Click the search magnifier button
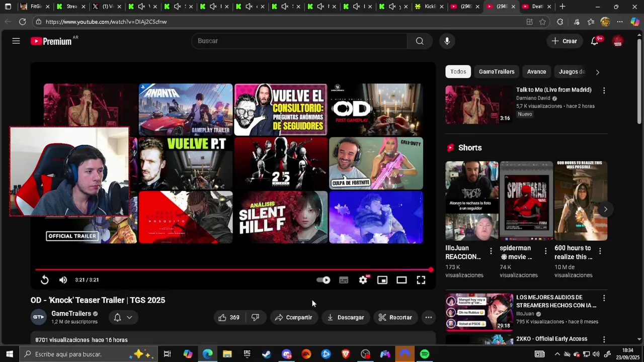The width and height of the screenshot is (644, 362). (420, 41)
